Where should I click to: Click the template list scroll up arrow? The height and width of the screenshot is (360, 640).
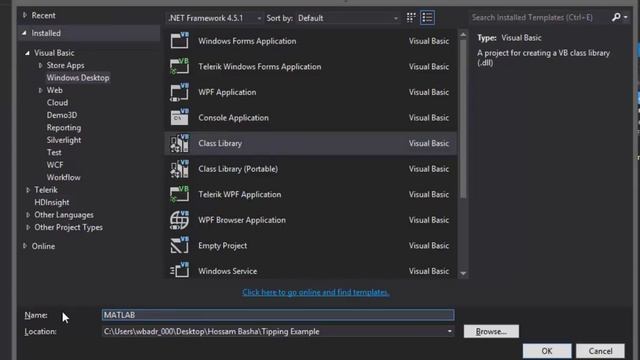463,35
